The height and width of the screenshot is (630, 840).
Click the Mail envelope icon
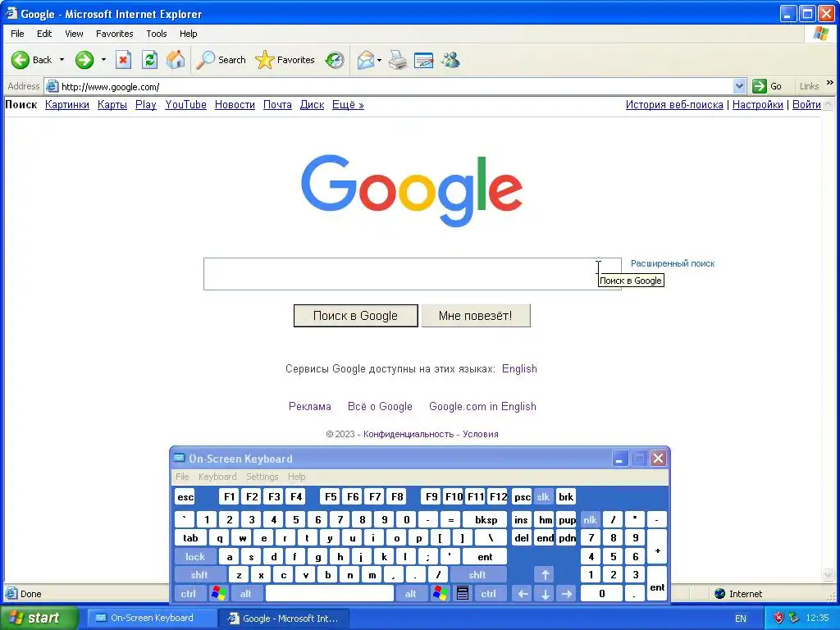[365, 60]
